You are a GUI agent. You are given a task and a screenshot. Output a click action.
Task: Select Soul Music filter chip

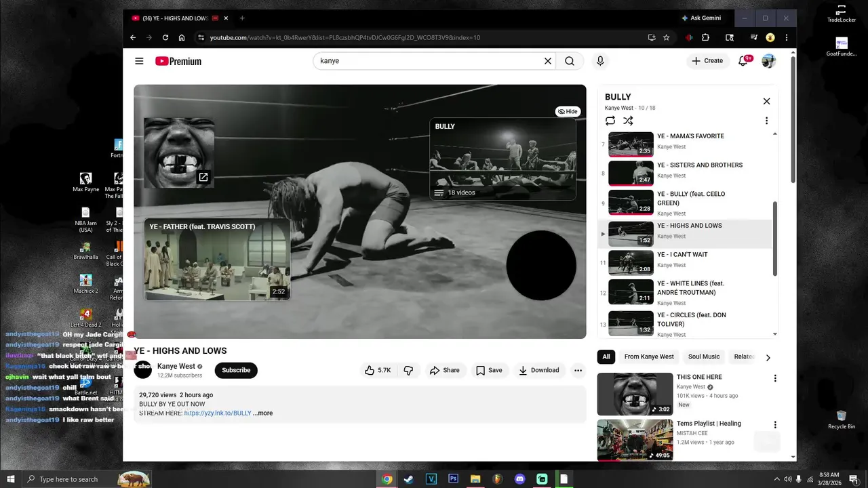click(x=704, y=357)
